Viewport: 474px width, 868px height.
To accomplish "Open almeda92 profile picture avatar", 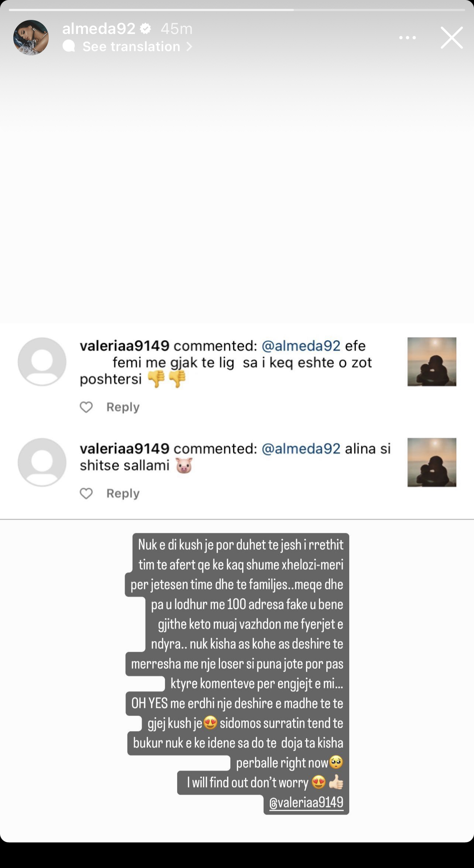I will 31,38.
